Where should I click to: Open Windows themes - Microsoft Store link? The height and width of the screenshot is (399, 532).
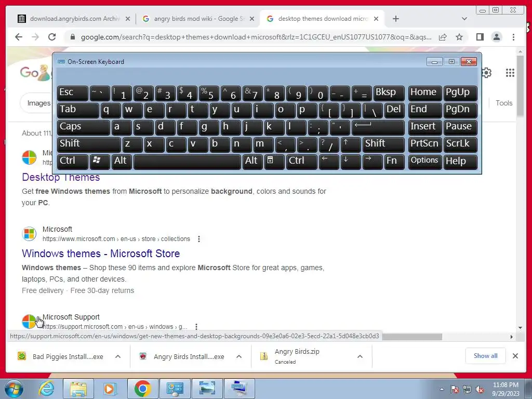tap(101, 254)
